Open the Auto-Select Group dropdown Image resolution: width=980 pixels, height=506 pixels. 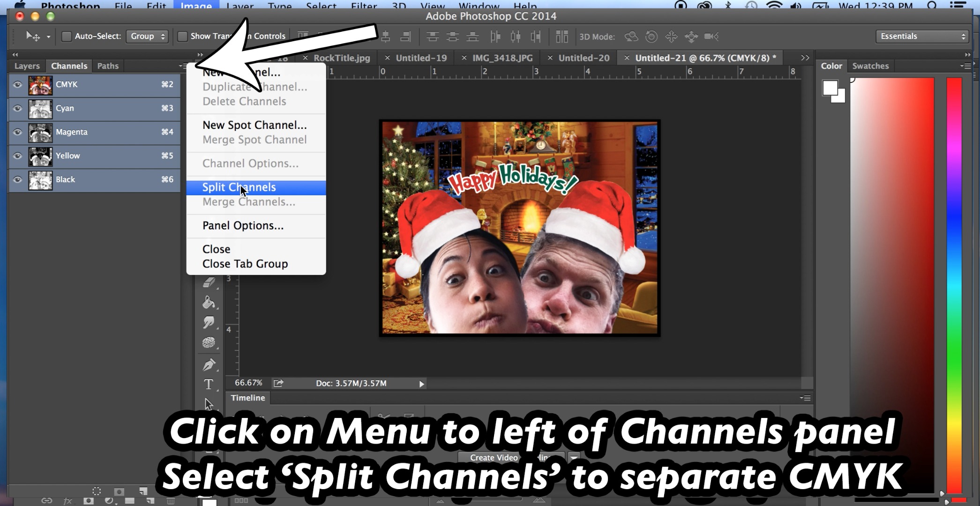coord(147,36)
